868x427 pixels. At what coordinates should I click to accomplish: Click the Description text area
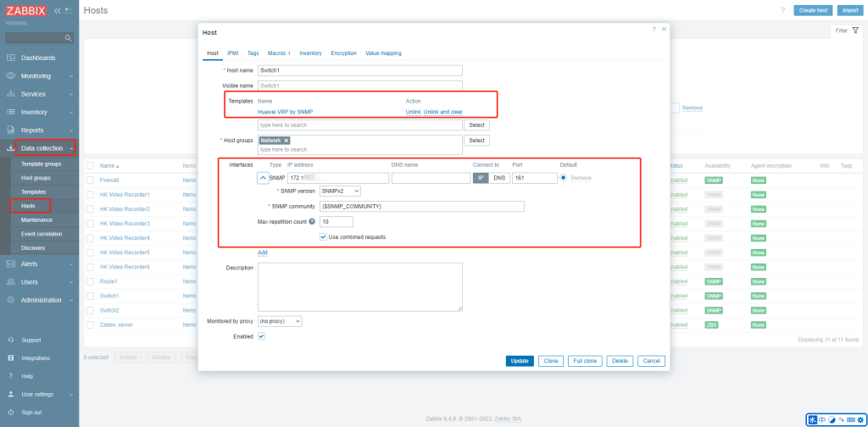[359, 287]
